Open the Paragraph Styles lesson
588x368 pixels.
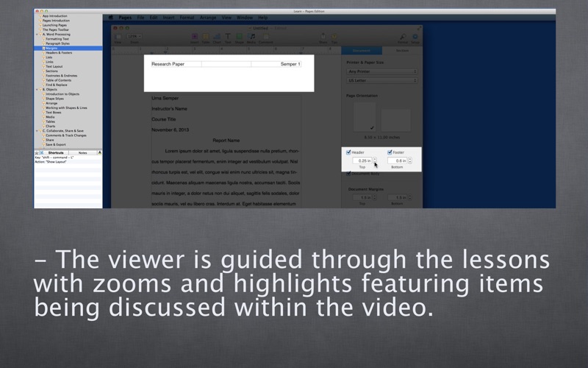(58, 43)
